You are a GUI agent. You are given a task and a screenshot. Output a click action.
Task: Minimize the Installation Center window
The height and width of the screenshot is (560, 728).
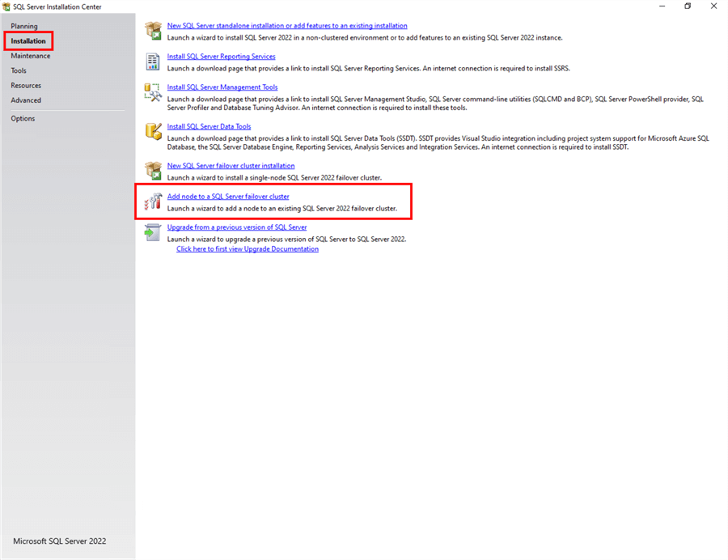coord(662,6)
